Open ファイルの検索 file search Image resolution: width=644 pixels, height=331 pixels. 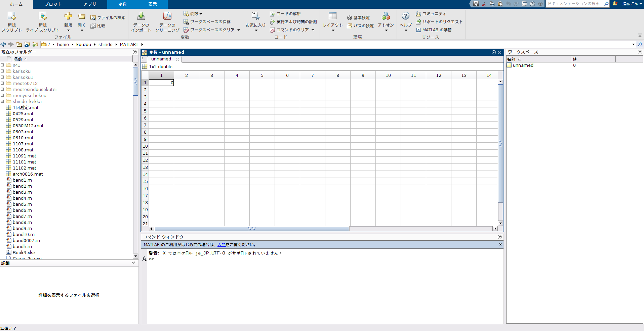[108, 18]
